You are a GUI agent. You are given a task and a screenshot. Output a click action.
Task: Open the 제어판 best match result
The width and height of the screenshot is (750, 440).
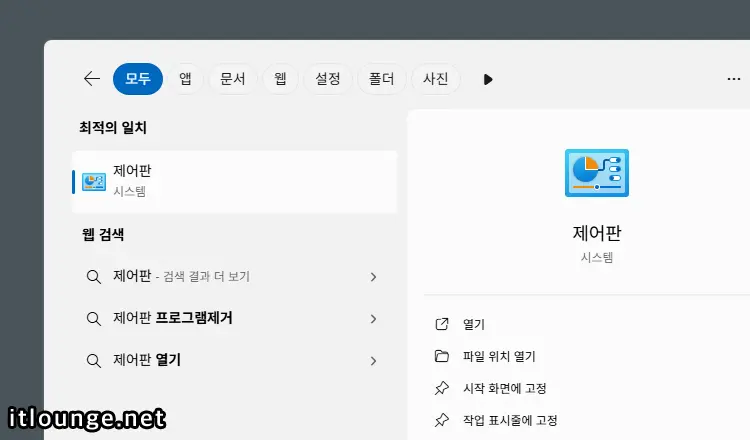point(234,182)
